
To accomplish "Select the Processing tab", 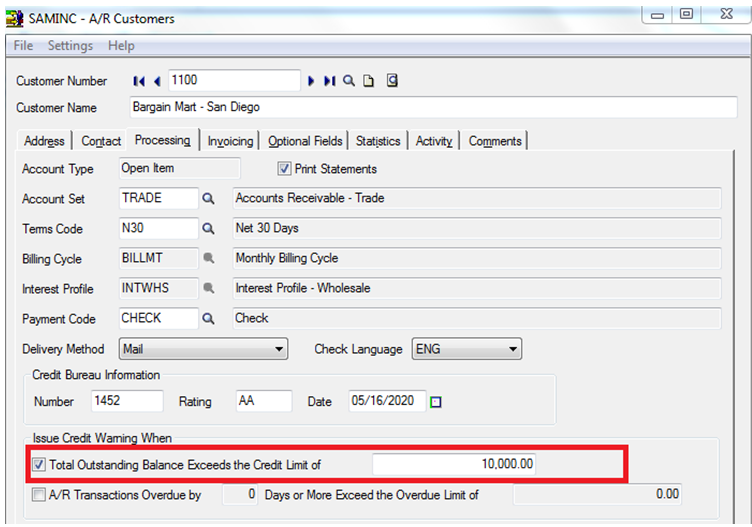I will (x=163, y=140).
